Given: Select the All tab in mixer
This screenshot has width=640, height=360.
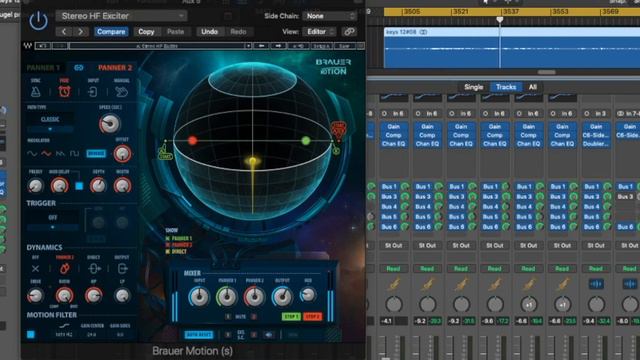Looking at the screenshot, I should [x=533, y=87].
